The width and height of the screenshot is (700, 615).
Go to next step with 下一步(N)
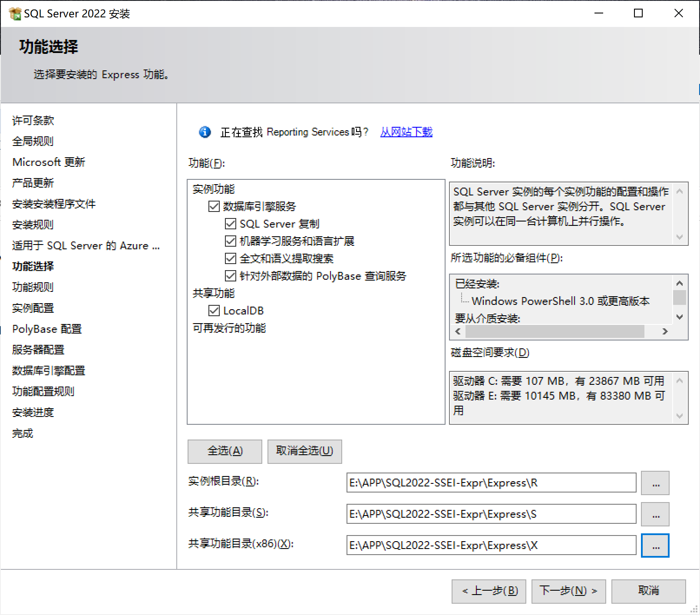568,591
